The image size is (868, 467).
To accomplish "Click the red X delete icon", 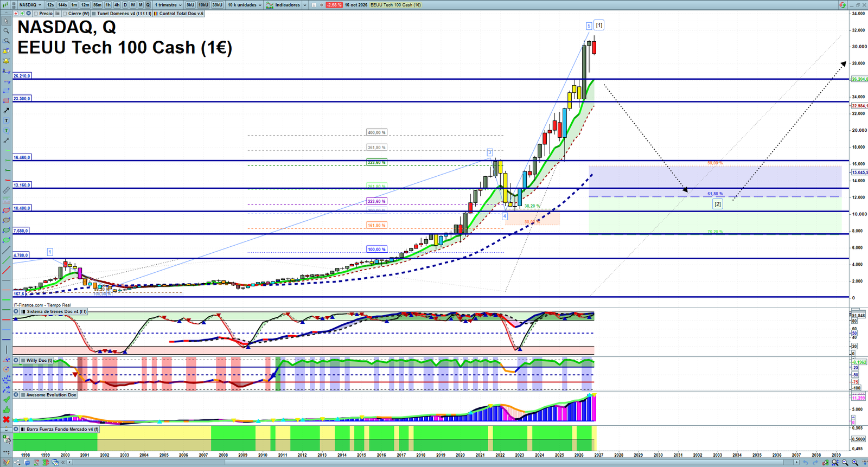I will point(6,419).
